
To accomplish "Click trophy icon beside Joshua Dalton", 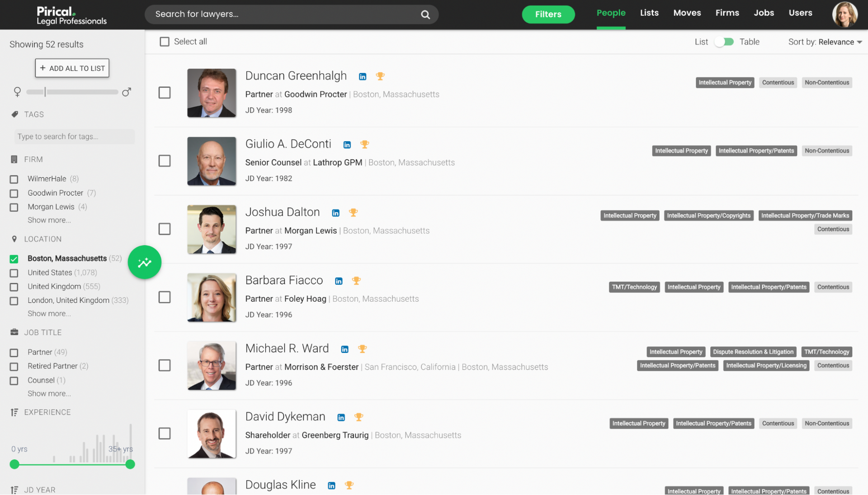I will [354, 213].
